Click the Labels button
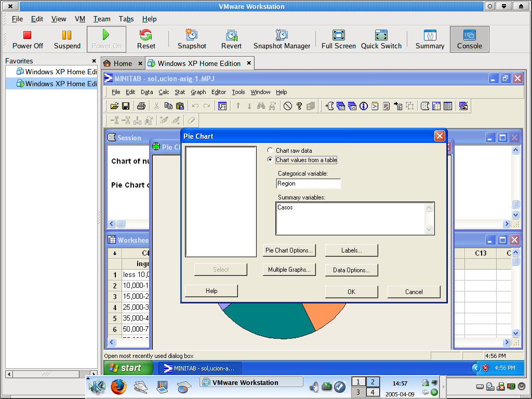The image size is (532, 399). (x=352, y=250)
